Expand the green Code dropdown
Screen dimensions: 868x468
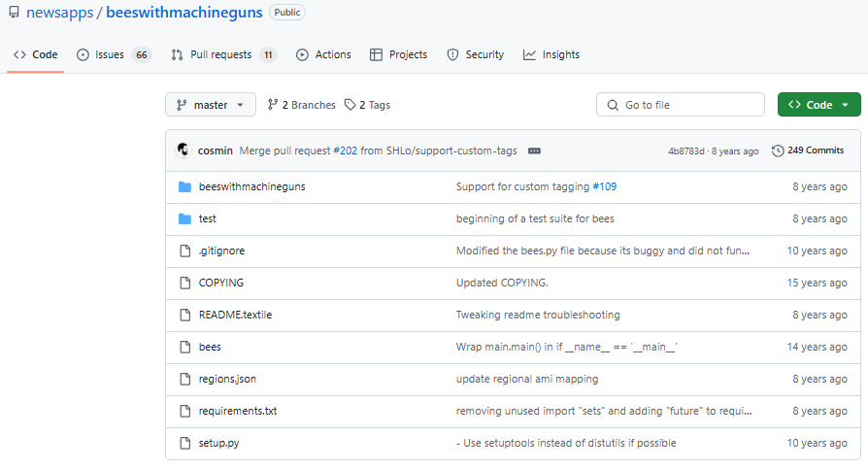pyautogui.click(x=818, y=105)
